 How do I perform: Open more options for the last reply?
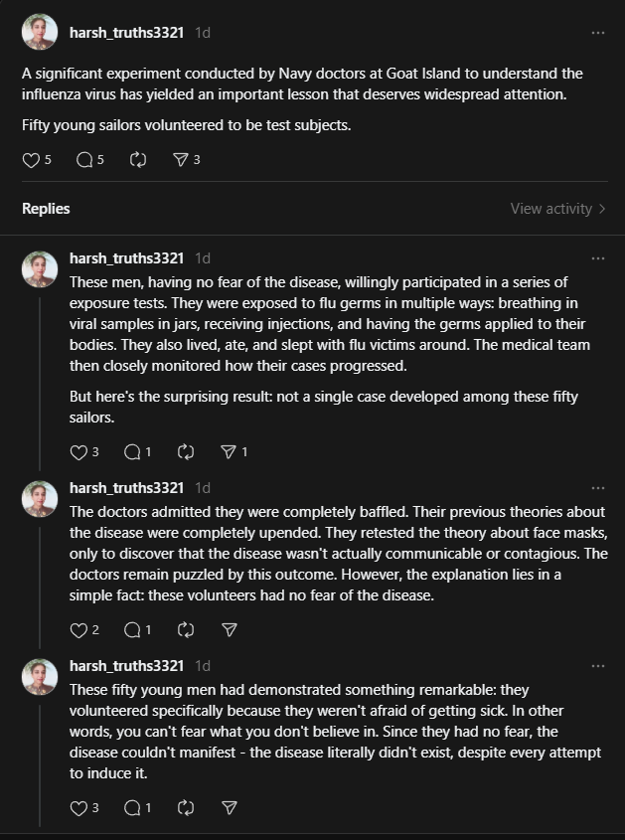coord(598,666)
